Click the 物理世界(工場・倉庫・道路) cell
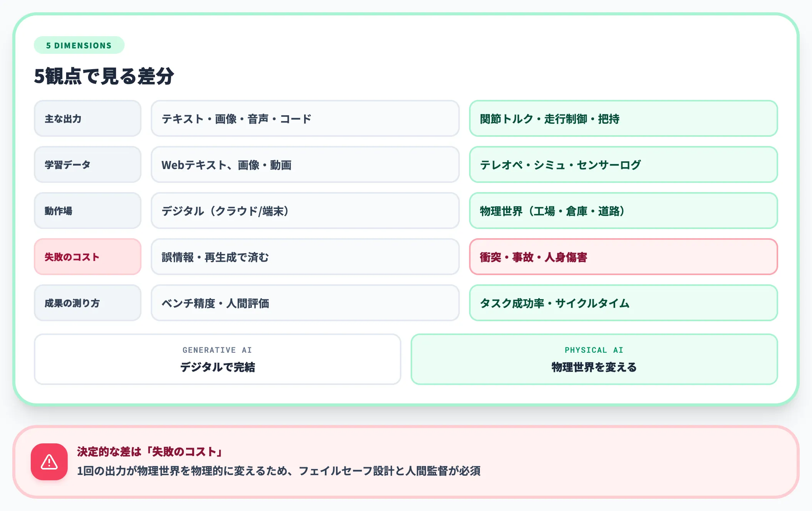 point(624,211)
